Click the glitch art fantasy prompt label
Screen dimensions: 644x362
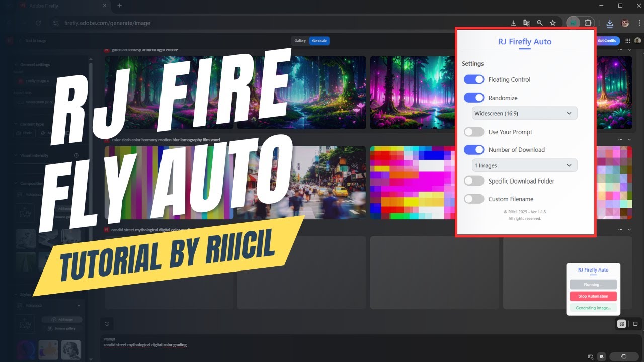(x=144, y=50)
